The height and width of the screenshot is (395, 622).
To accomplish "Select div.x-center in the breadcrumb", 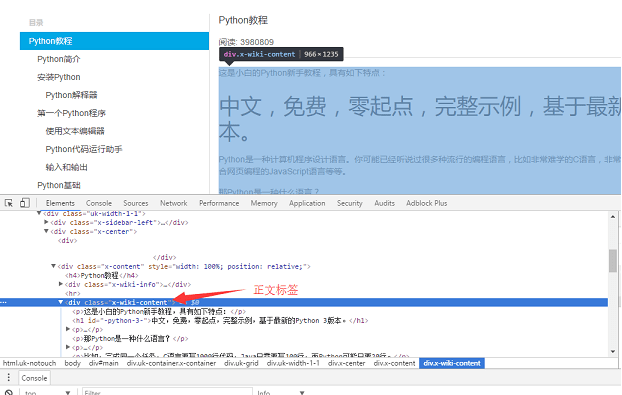I will [x=346, y=363].
